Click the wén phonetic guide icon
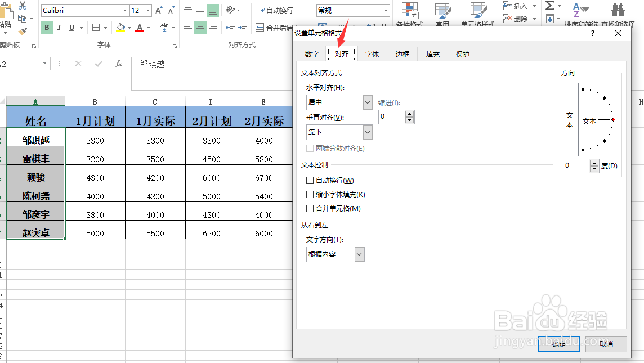The height and width of the screenshot is (363, 644). 164,28
